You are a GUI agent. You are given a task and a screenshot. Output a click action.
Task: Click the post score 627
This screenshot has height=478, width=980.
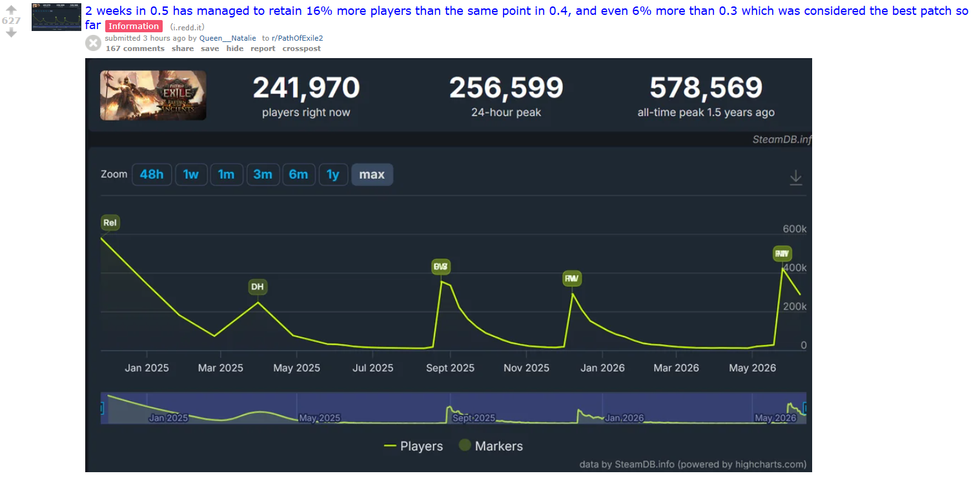click(x=12, y=21)
